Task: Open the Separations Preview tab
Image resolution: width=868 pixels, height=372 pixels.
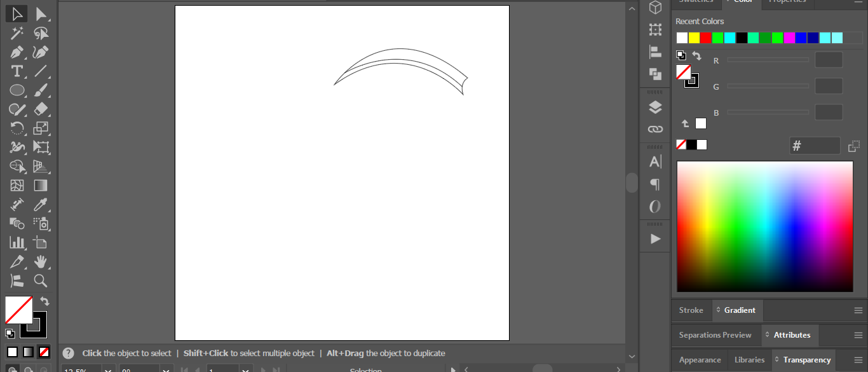Action: pyautogui.click(x=715, y=335)
